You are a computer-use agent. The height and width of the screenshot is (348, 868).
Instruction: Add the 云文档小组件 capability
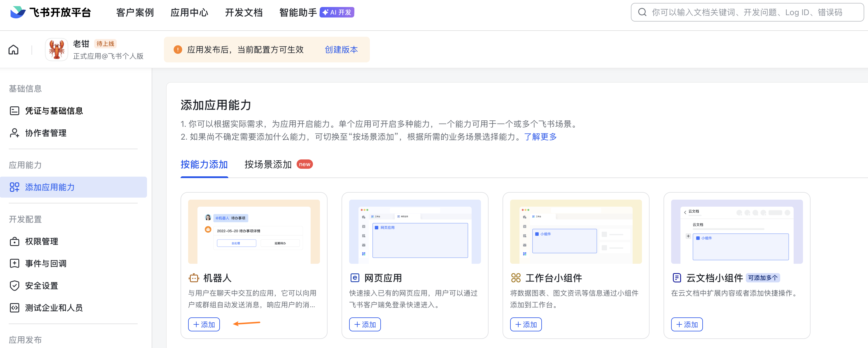click(x=687, y=324)
